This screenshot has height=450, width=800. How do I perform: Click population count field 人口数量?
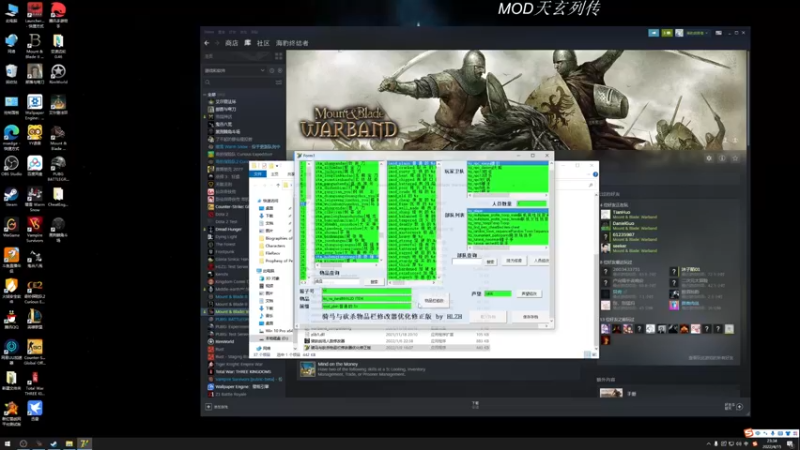532,204
